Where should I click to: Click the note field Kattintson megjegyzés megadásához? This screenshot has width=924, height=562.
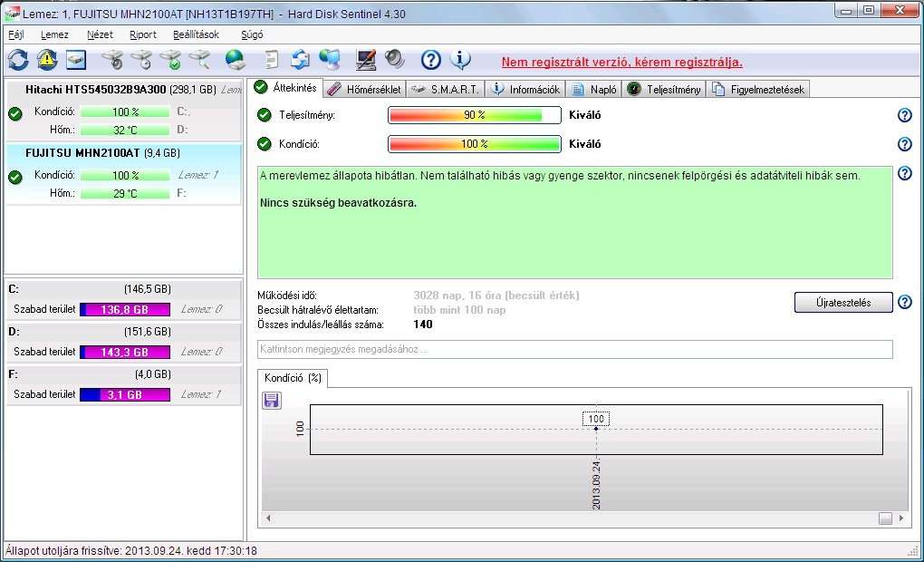[x=575, y=349]
